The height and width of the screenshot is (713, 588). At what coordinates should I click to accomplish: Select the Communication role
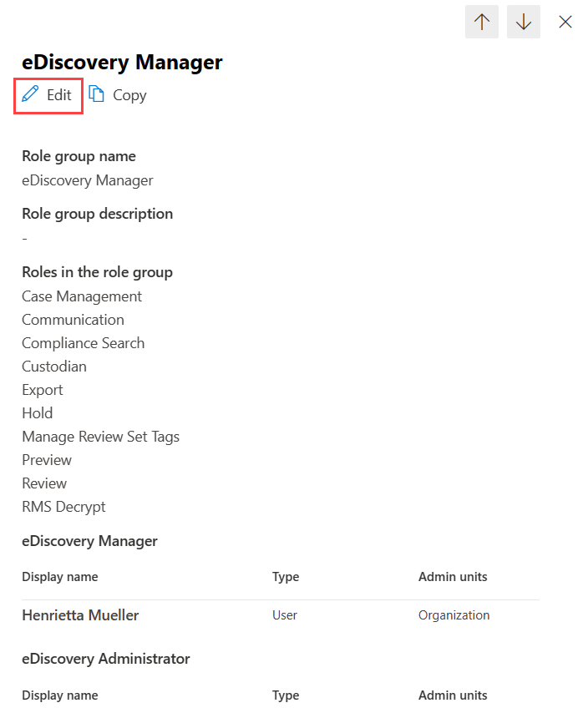[73, 320]
